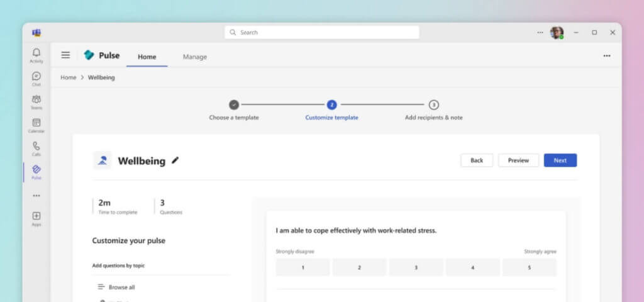Image resolution: width=644 pixels, height=302 pixels.
Task: Select rating 3 for stress question
Action: [416, 267]
